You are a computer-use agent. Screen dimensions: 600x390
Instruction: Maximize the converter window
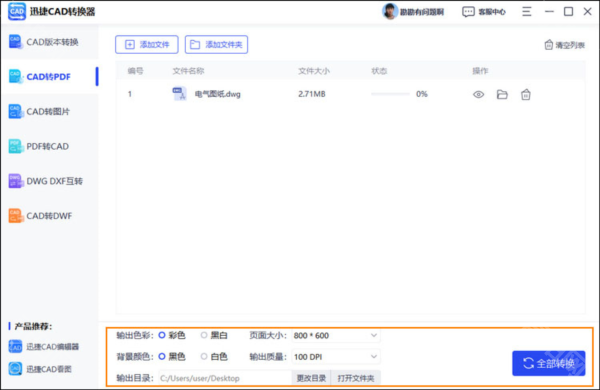568,11
